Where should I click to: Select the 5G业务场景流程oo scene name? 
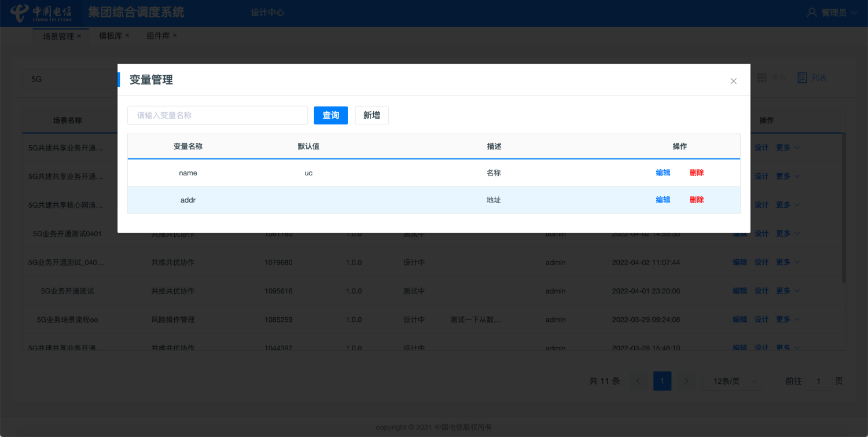67,320
